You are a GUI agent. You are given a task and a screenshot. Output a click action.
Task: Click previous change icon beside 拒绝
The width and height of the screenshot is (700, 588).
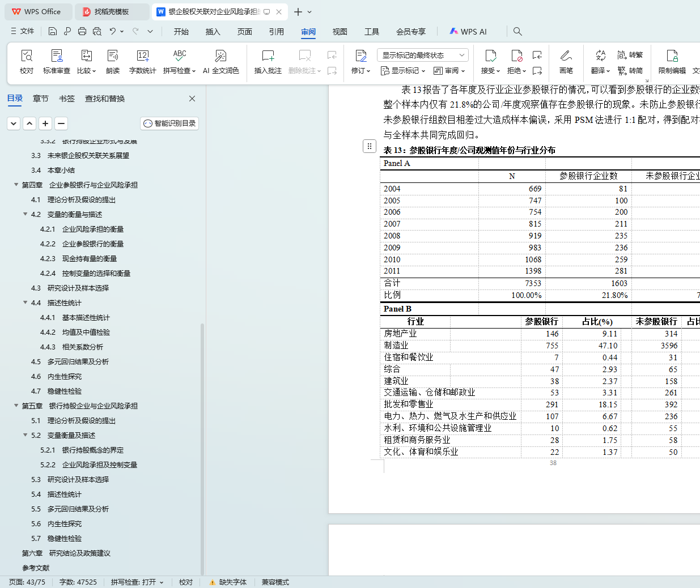click(x=537, y=55)
